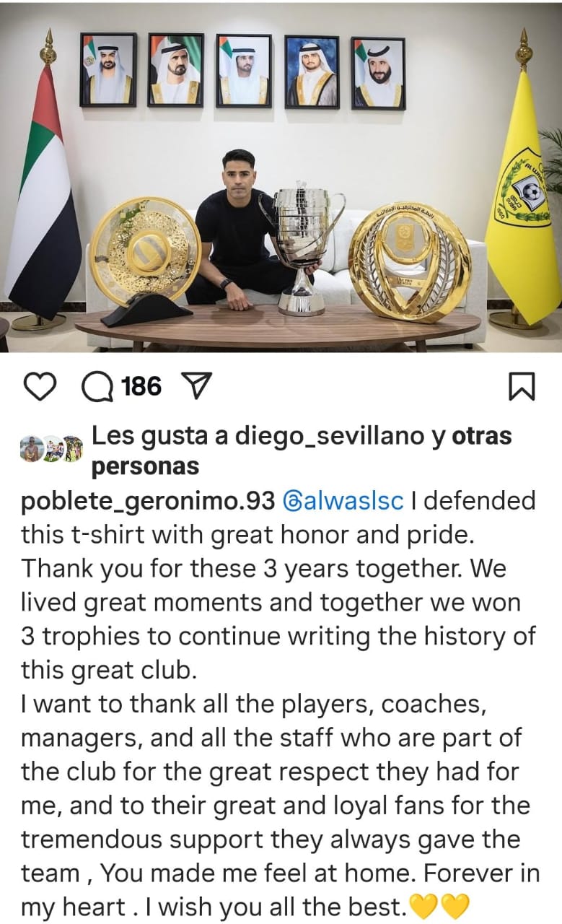
Task: Save the post with the bookmark icon
Action: [522, 387]
